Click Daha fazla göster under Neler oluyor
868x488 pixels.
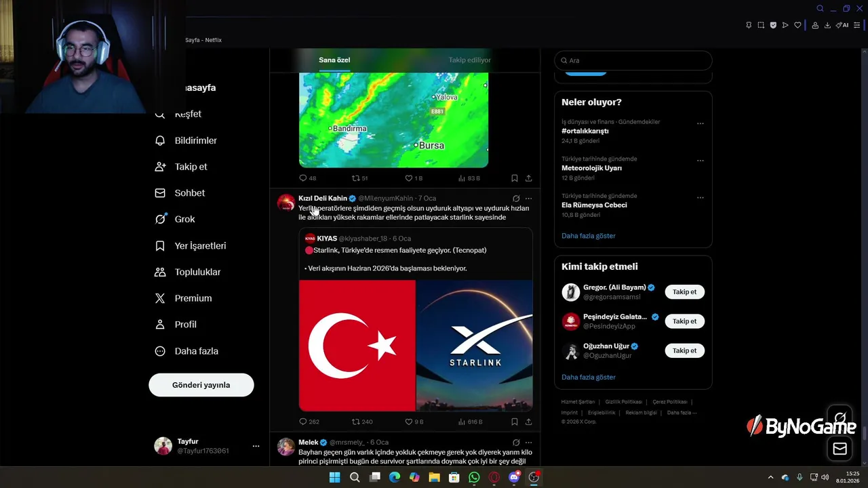coord(589,236)
